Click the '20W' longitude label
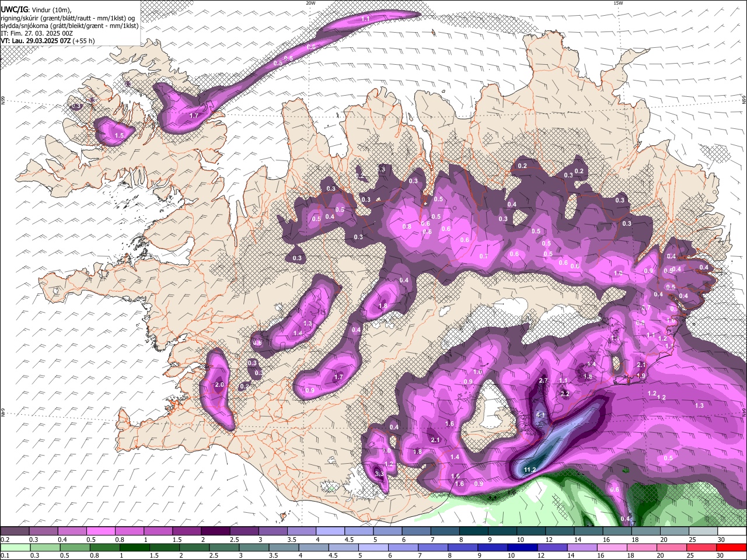 [x=310, y=3]
